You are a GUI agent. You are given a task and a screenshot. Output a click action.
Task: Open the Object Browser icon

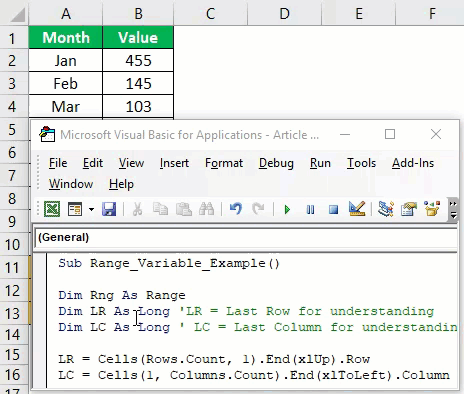coord(432,209)
